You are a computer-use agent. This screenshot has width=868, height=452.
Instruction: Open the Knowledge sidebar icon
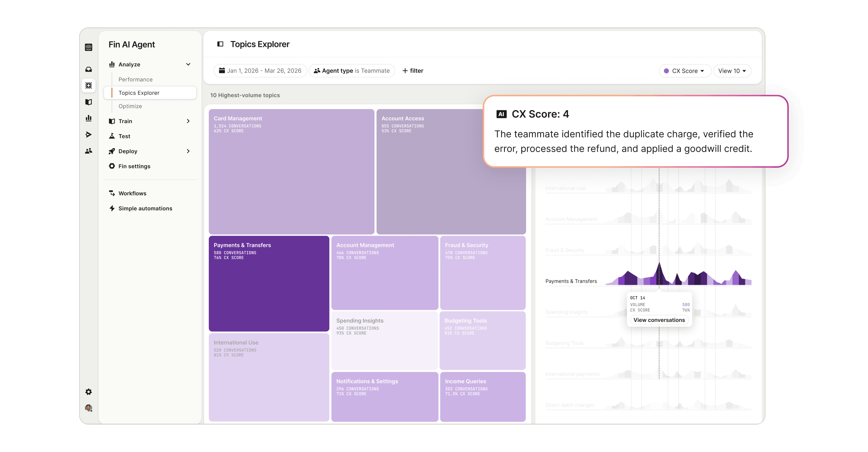[x=89, y=102]
